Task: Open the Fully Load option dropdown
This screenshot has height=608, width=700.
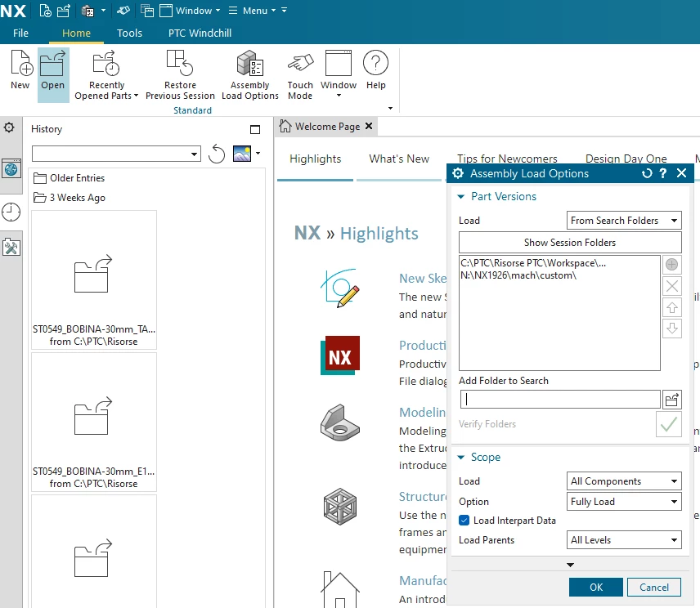Action: pos(624,502)
